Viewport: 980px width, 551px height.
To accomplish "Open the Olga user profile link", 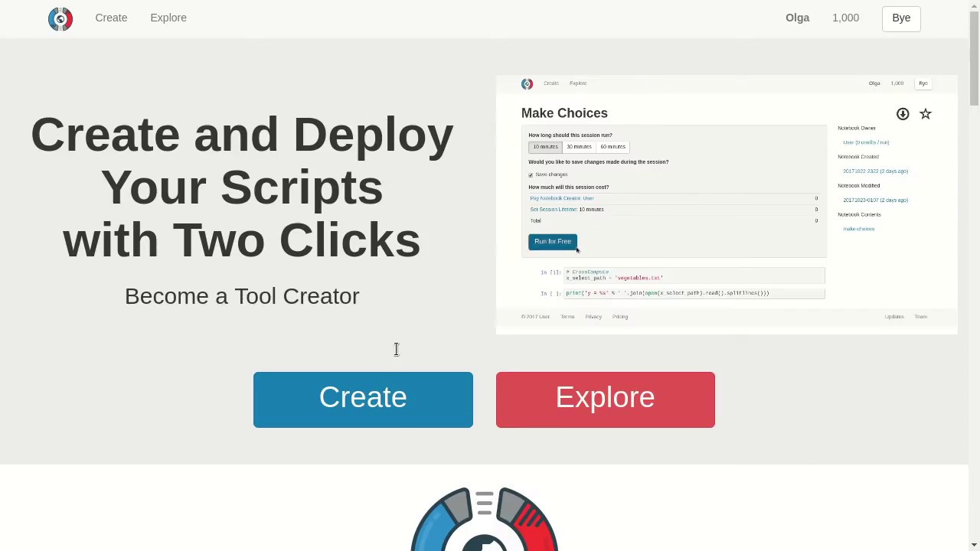I will (797, 18).
